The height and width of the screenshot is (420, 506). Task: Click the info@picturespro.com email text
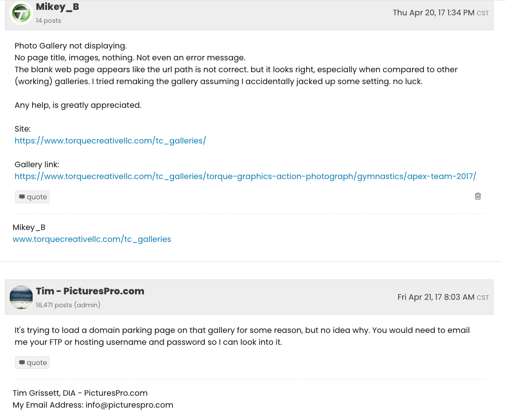coord(130,405)
